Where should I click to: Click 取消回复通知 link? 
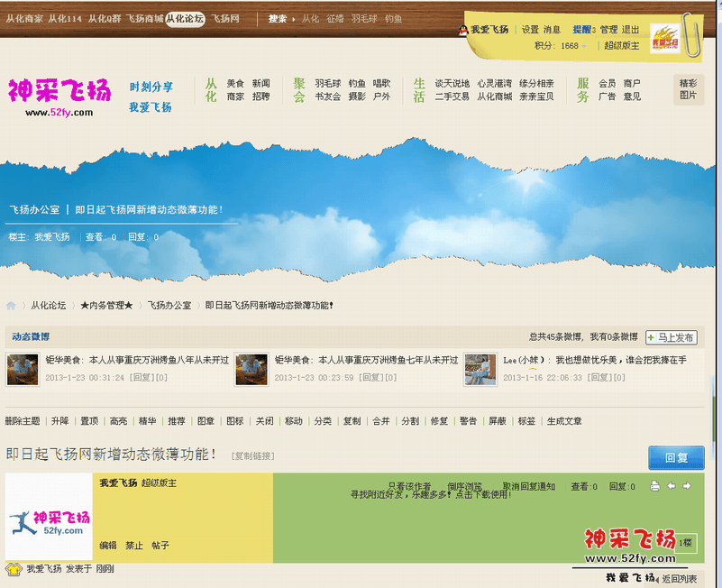click(x=528, y=486)
